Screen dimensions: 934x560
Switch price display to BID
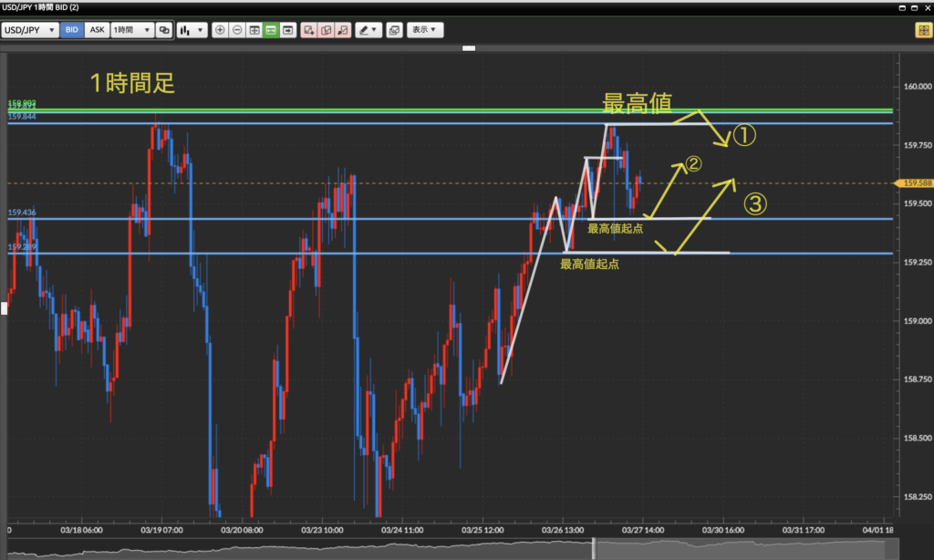point(72,30)
